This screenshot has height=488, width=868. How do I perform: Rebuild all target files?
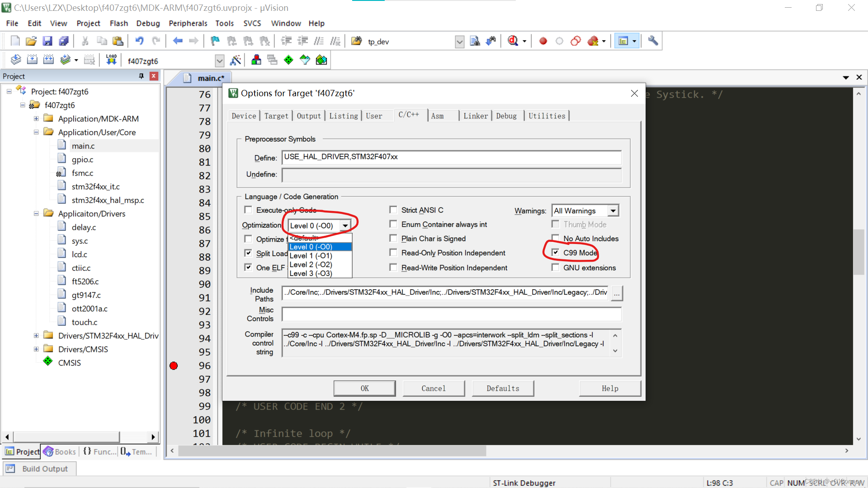(48, 60)
